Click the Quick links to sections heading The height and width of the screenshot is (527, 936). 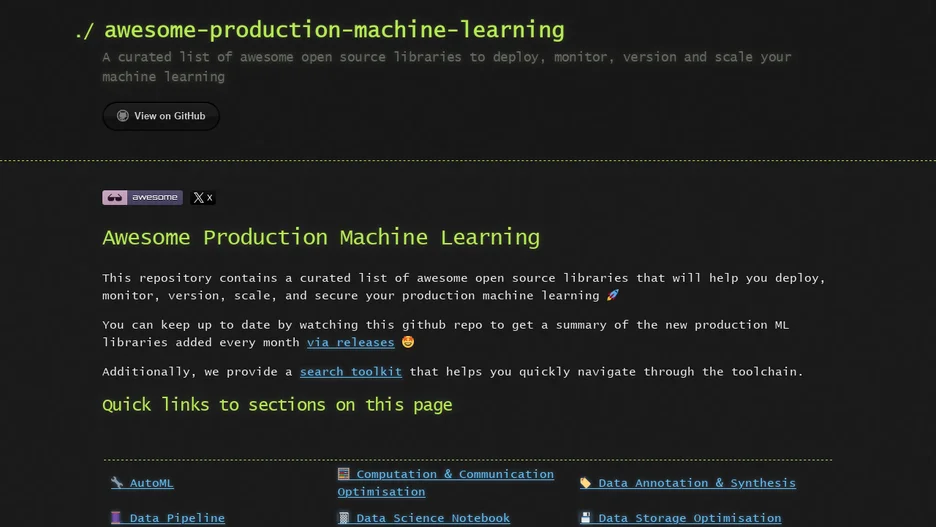point(277,405)
